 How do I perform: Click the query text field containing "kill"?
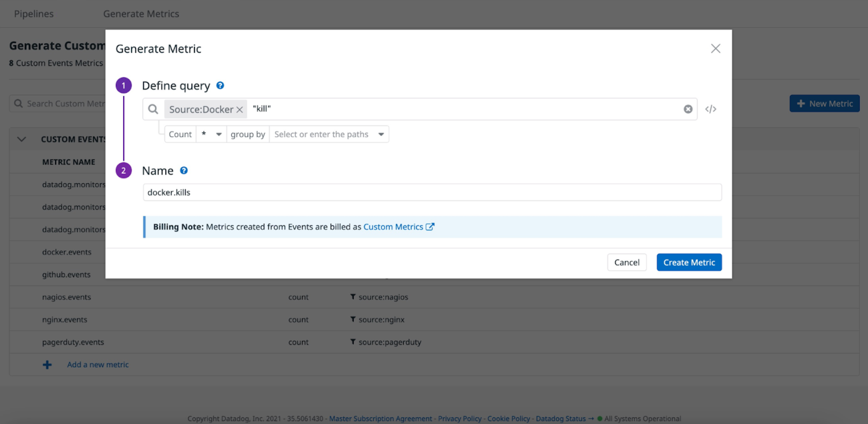461,109
